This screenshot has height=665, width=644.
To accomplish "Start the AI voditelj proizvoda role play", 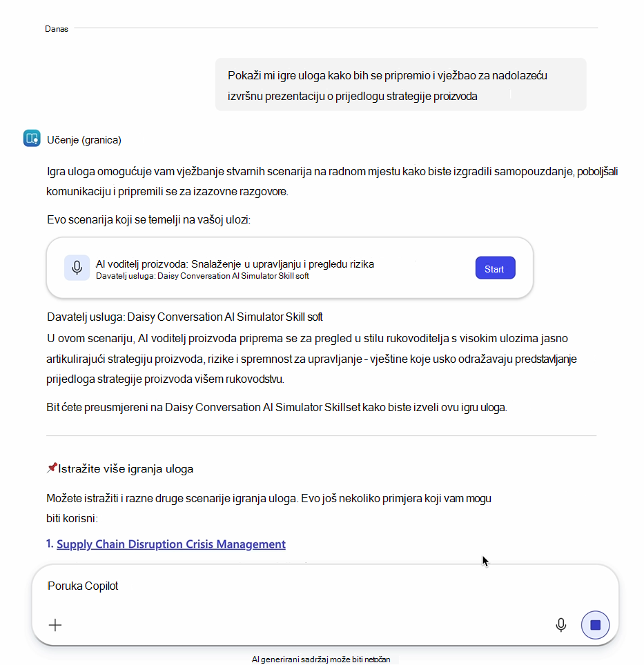I will click(495, 268).
